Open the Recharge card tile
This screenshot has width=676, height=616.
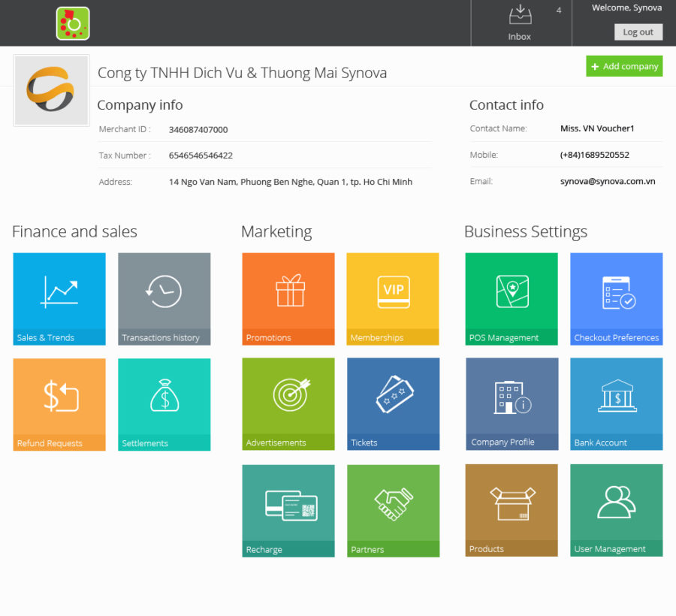click(288, 510)
